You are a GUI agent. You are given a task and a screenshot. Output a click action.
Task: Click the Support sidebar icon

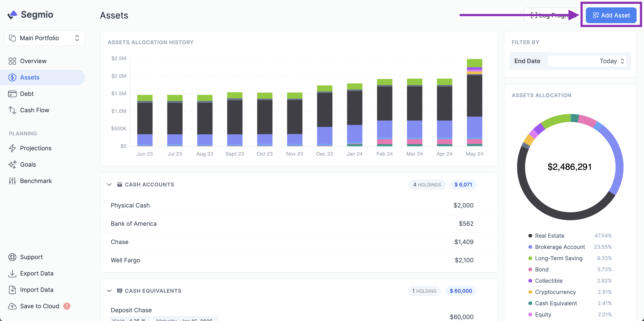click(12, 257)
